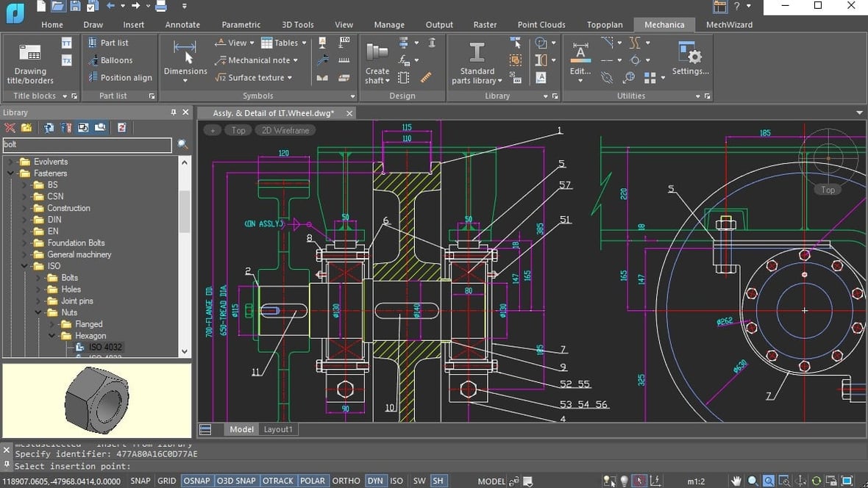Switch to the Annotate ribbon tab
The image size is (868, 488).
[x=182, y=25]
